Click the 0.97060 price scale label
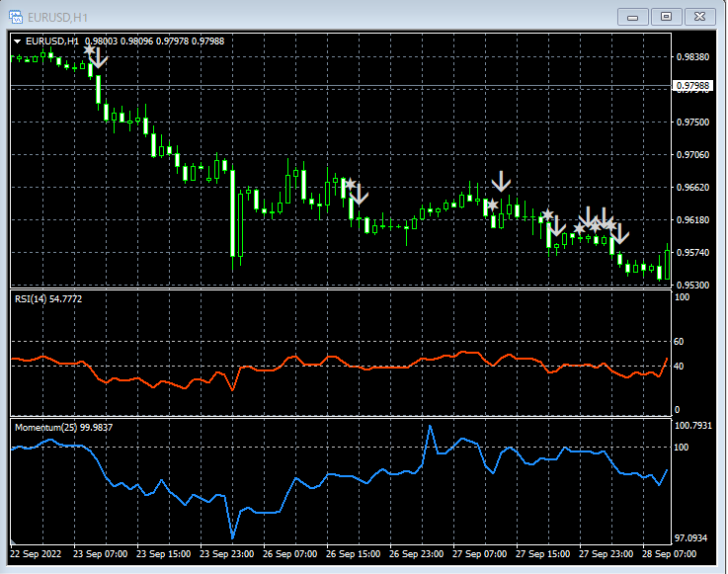The width and height of the screenshot is (728, 574). 693,155
